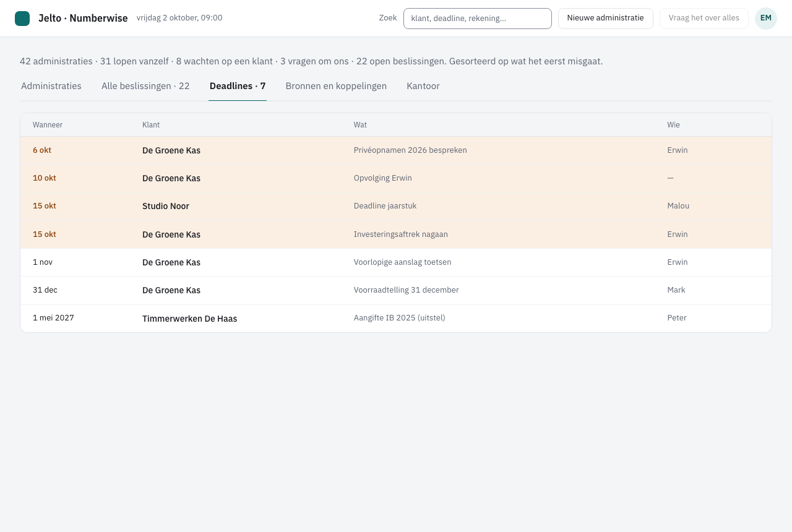Open client Timmerwerken De Haas
Screen dimensions: 792x532
tap(189, 319)
